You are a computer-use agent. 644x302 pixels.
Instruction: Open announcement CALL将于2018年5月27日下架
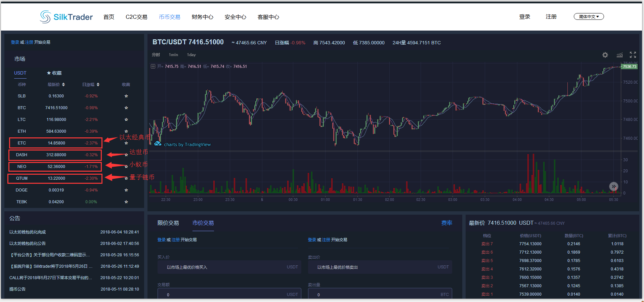(x=51, y=278)
